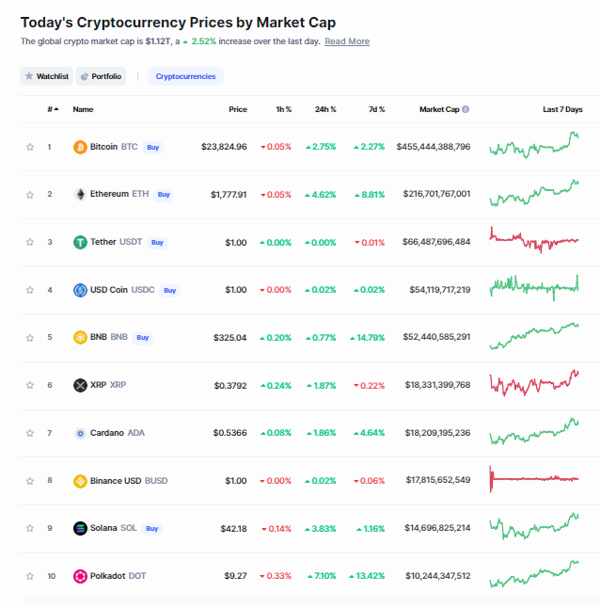Click the Polkadot logo icon
The width and height of the screenshot is (600, 608).
(x=80, y=576)
